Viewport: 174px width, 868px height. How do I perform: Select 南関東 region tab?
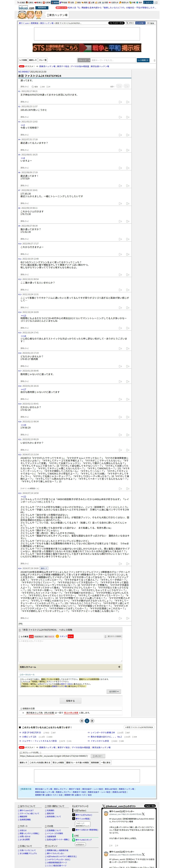pyautogui.click(x=55, y=2)
